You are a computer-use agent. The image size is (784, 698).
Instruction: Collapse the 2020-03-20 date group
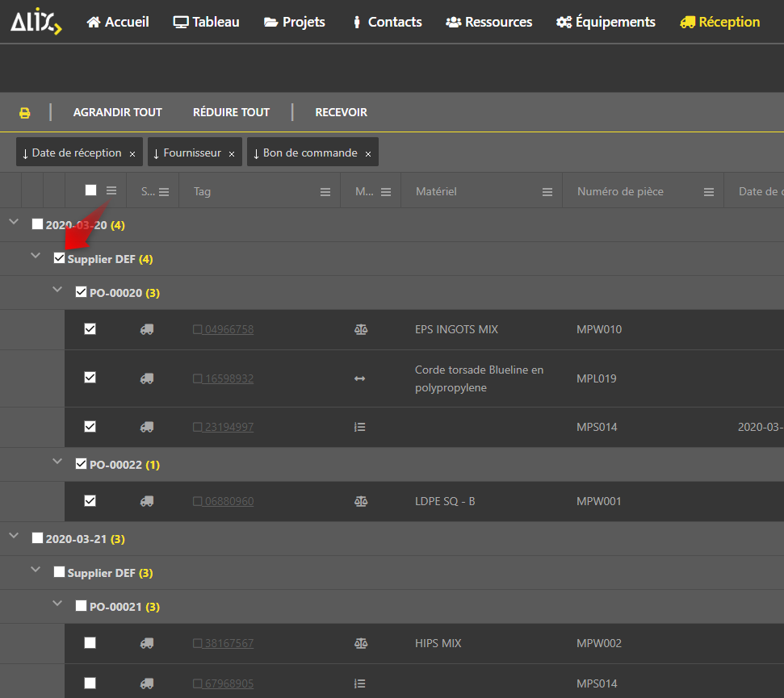14,222
